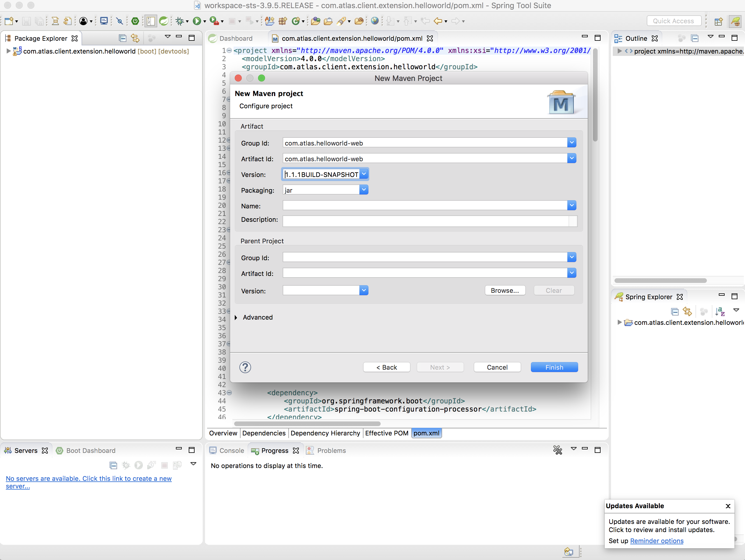Switch to the Overview tab of pom editor
745x560 pixels.
tap(223, 433)
